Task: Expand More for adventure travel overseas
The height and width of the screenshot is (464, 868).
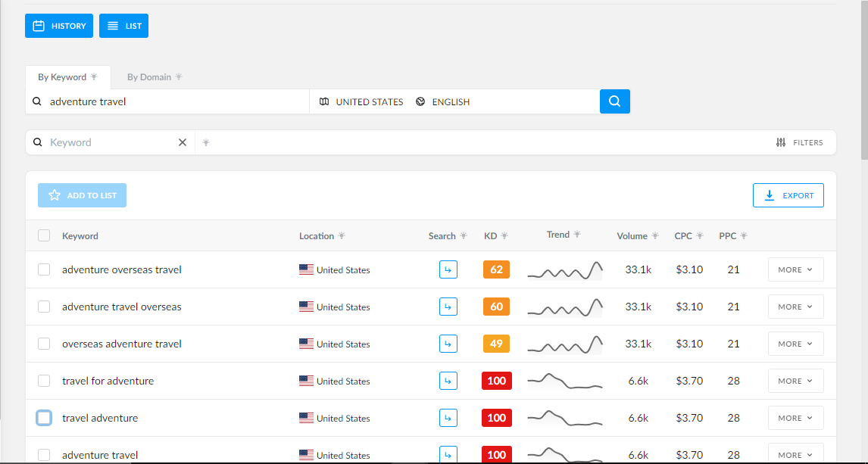Action: coord(795,307)
